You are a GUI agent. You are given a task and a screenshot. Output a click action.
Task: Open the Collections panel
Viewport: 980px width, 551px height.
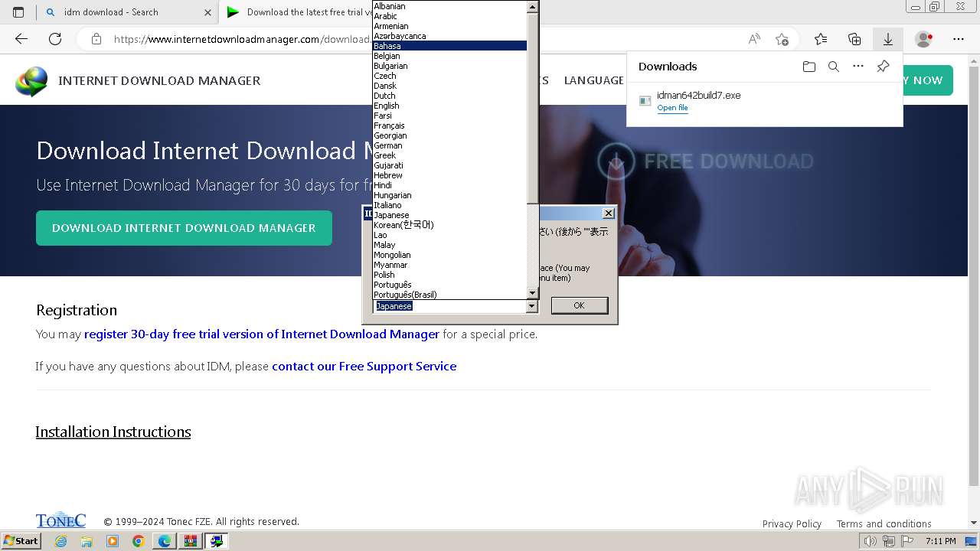(x=854, y=39)
